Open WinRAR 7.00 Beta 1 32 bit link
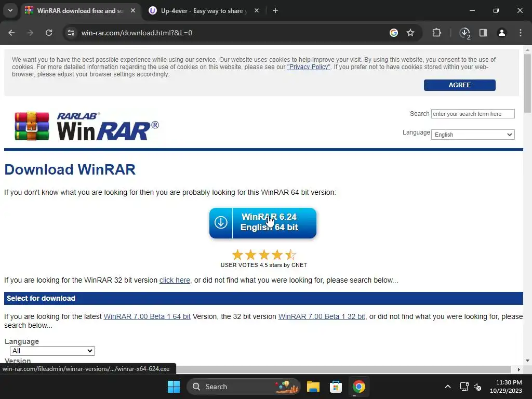The height and width of the screenshot is (399, 532). coord(322,316)
